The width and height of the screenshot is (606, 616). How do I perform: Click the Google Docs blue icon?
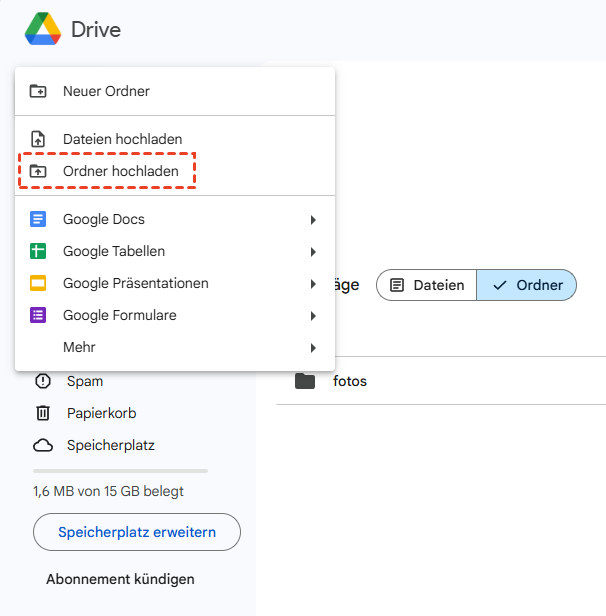pyautogui.click(x=38, y=219)
